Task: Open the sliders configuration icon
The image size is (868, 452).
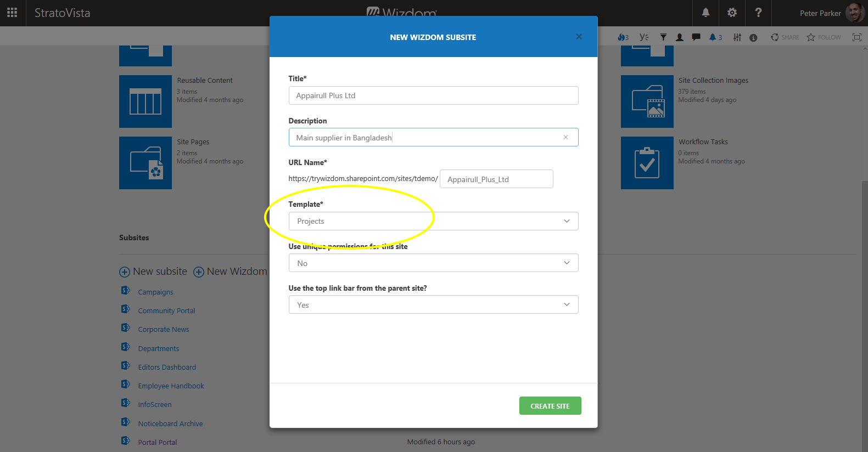Action: pyautogui.click(x=737, y=37)
